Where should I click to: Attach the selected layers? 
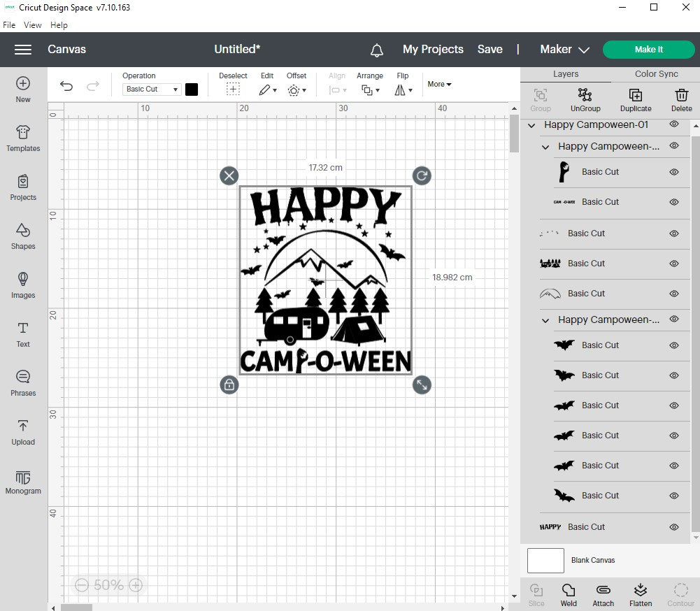pyautogui.click(x=603, y=594)
